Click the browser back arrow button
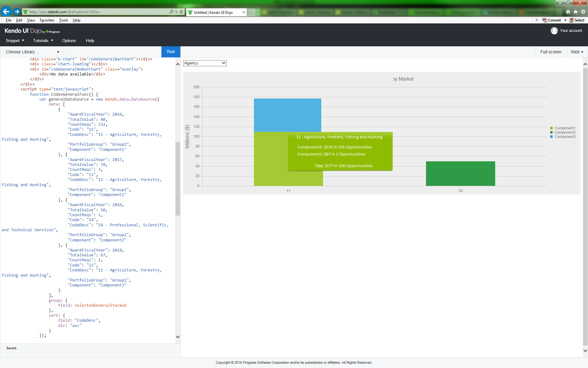Viewport: 588px width, 368px height. click(6, 12)
